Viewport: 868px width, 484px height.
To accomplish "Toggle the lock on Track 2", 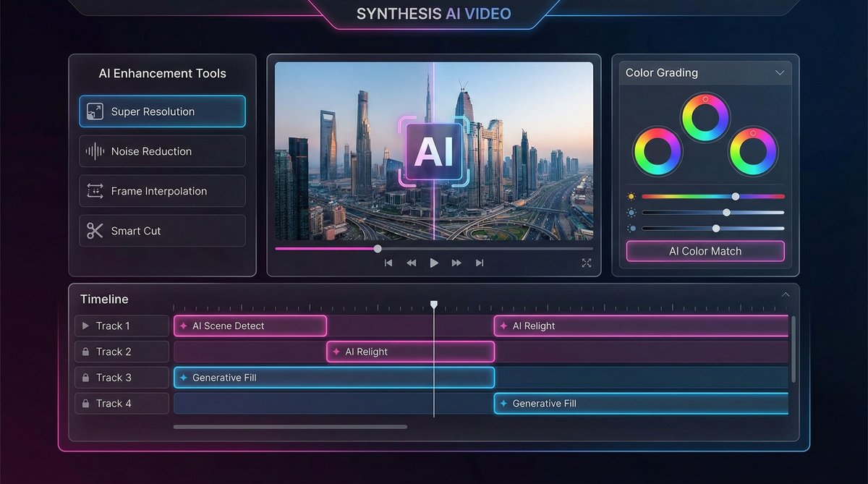I will [x=86, y=352].
